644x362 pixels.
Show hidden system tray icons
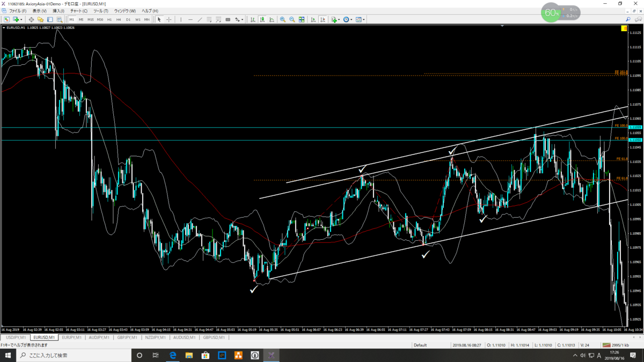pos(575,355)
